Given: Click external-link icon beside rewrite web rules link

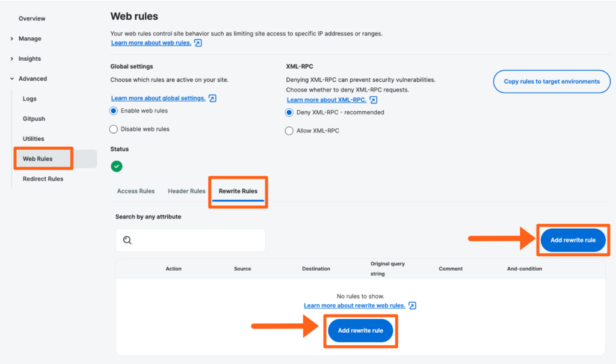Looking at the screenshot, I should click(412, 306).
